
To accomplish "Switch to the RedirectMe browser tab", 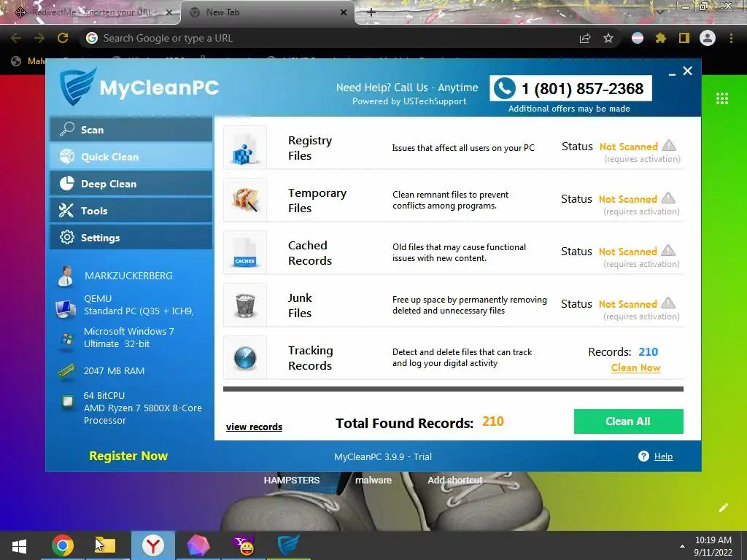I will (x=90, y=12).
